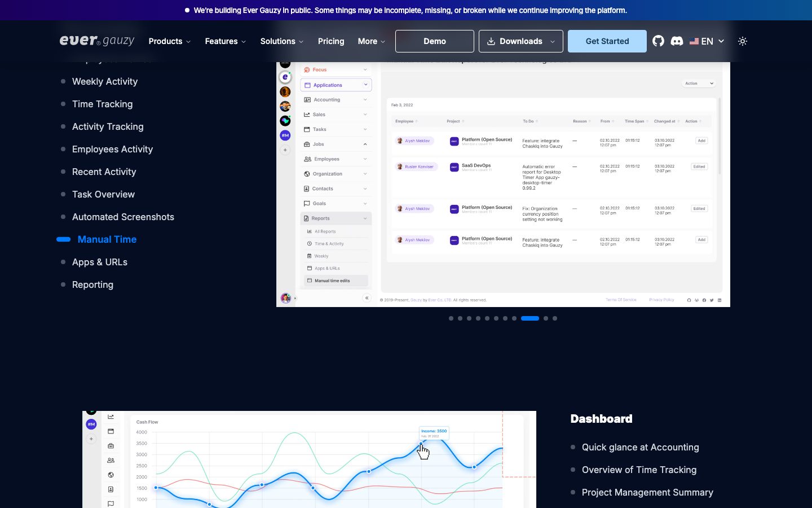Viewport: 812px width, 508px height.
Task: Select Weekly Activity feature
Action: [x=105, y=81]
